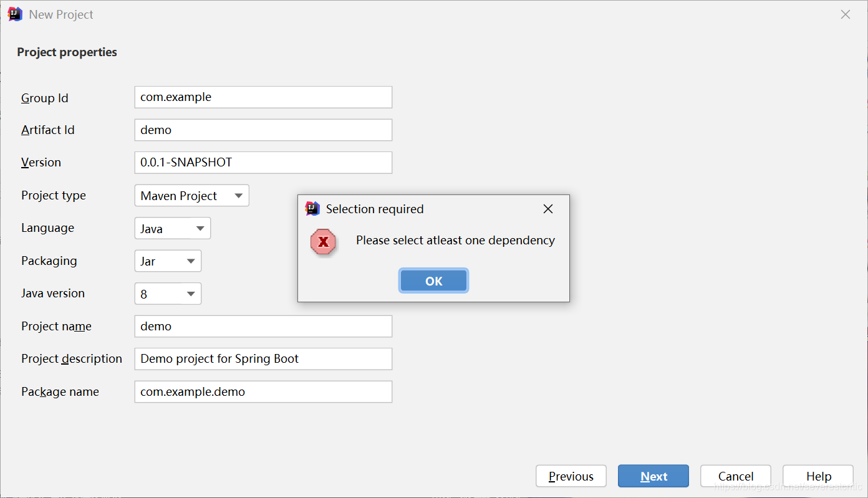868x498 pixels.
Task: Click the 'Selection required' dialog title
Action: click(x=375, y=209)
